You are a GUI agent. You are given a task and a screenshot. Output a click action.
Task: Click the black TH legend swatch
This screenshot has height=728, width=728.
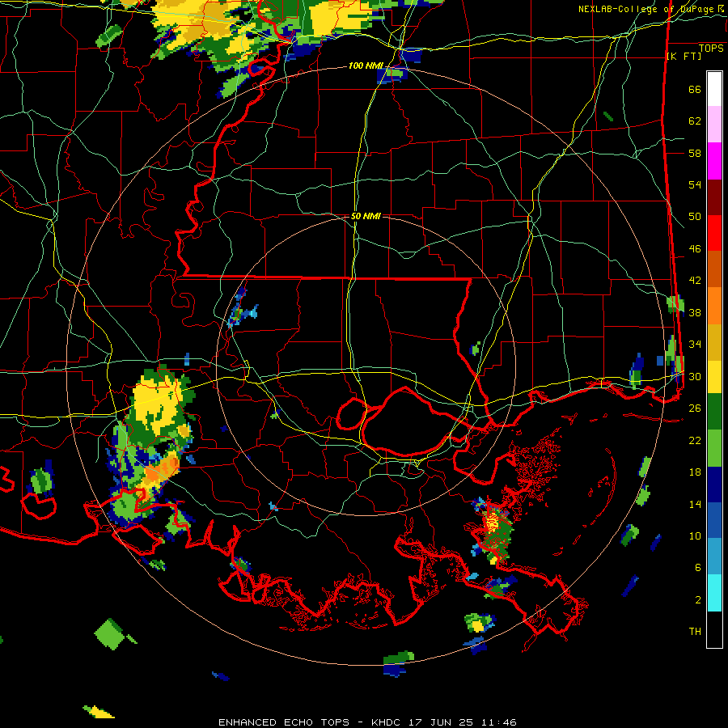[714, 629]
